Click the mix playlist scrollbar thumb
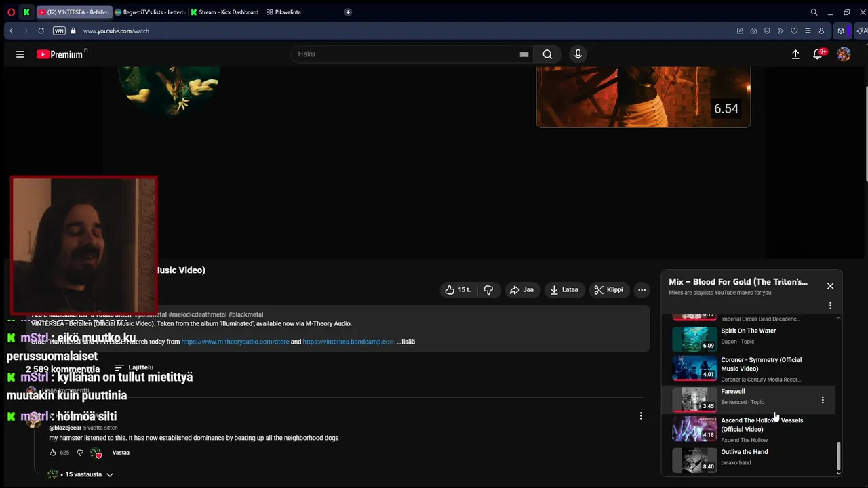868x488 pixels. pos(839,455)
